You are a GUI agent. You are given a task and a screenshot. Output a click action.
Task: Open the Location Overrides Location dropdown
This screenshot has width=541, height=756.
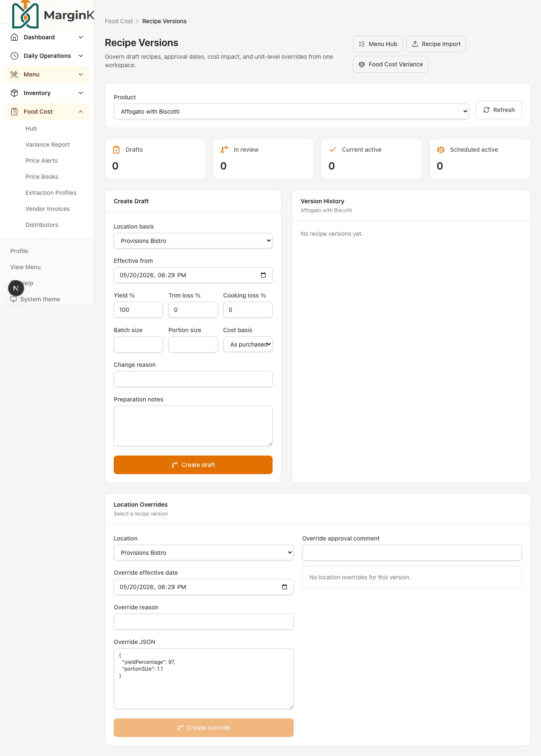pos(204,553)
